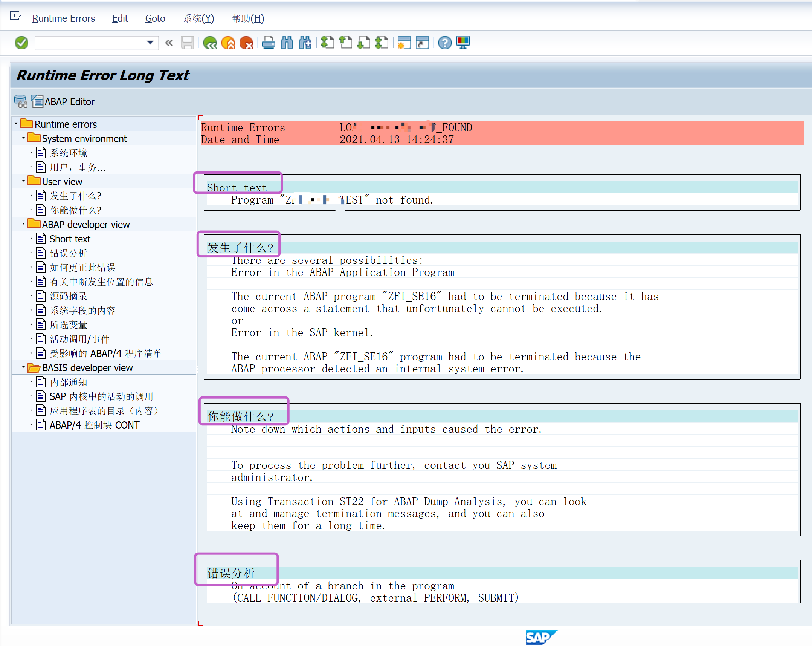Viewport: 812px width, 646px height.
Task: Open the Goto menu
Action: (155, 18)
